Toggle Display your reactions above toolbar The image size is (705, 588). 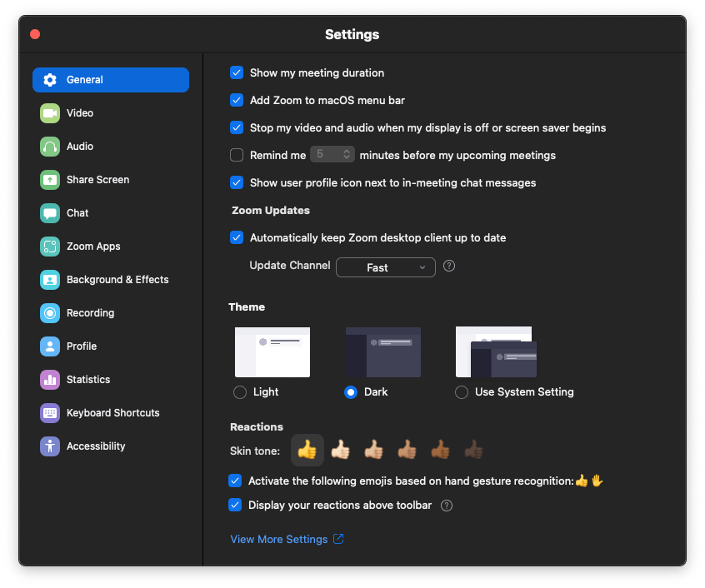click(235, 505)
